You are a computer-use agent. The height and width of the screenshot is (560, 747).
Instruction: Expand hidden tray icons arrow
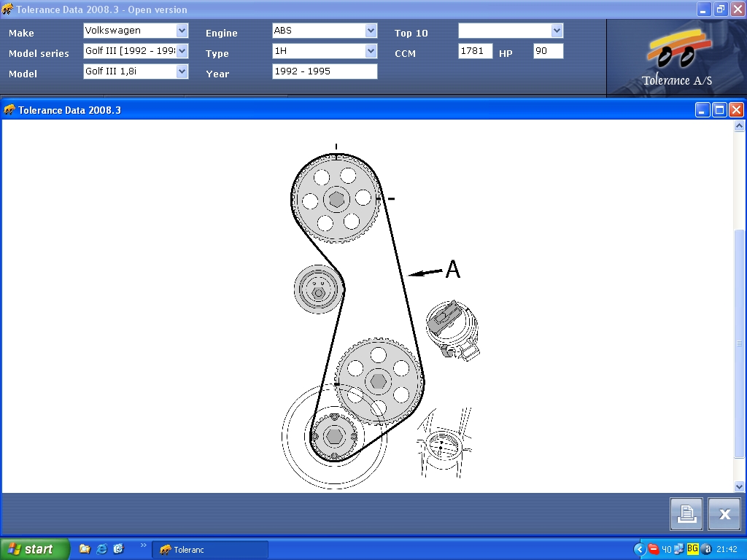point(640,549)
